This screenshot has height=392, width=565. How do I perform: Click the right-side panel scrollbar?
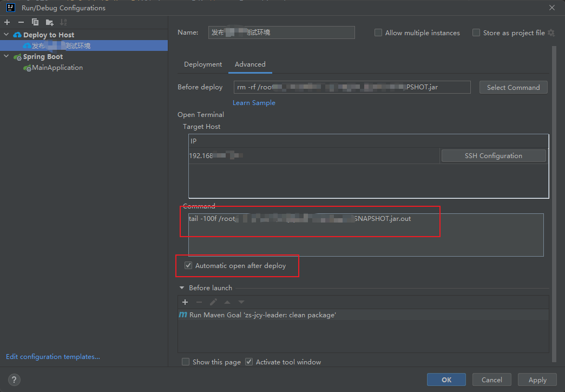pyautogui.click(x=554, y=204)
